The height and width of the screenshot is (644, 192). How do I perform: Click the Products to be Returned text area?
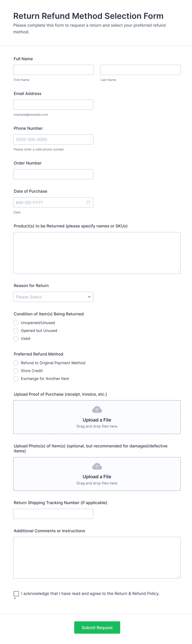[x=97, y=253]
